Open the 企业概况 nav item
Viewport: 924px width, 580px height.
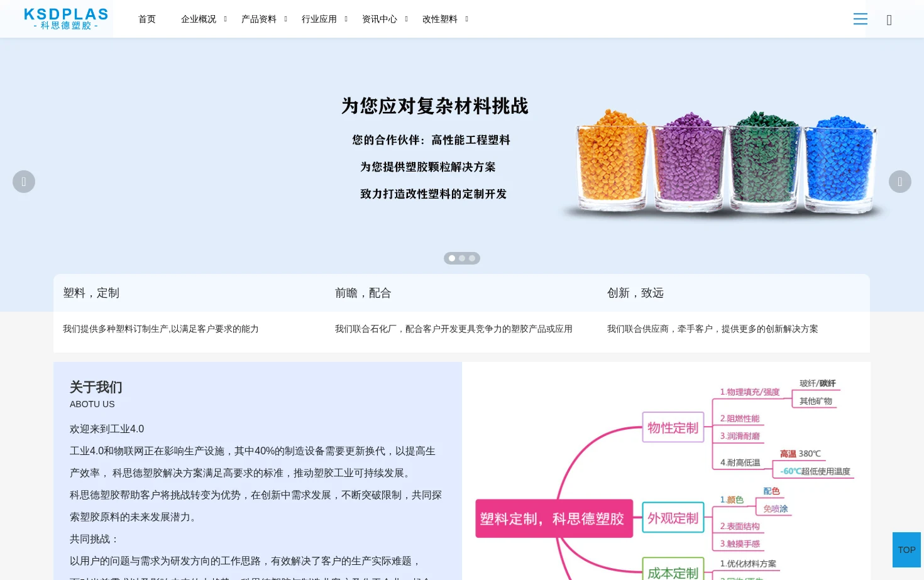point(199,19)
